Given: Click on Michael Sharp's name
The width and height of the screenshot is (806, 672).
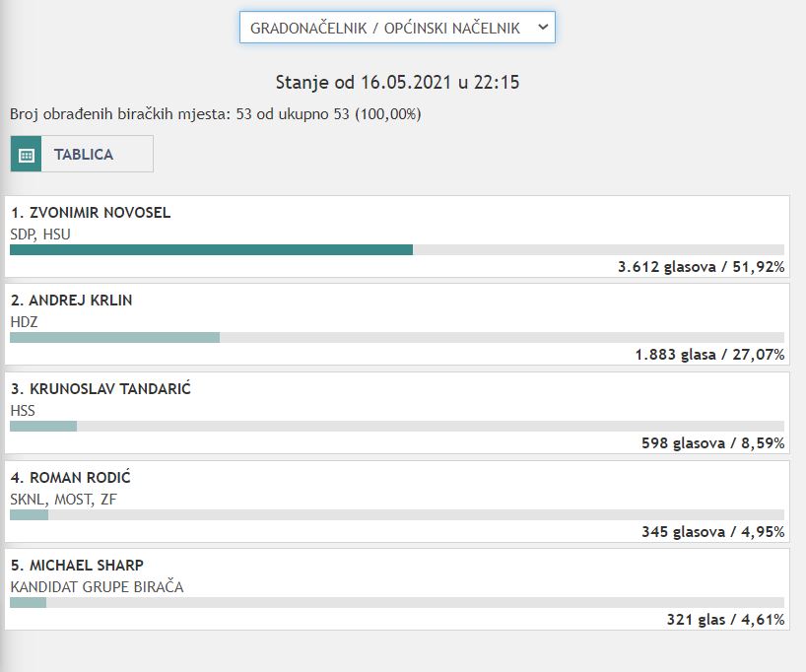Looking at the screenshot, I should point(77,566).
